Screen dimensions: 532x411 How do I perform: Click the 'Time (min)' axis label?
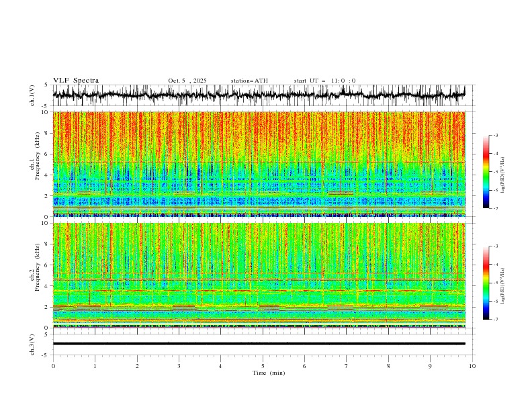pos(269,373)
